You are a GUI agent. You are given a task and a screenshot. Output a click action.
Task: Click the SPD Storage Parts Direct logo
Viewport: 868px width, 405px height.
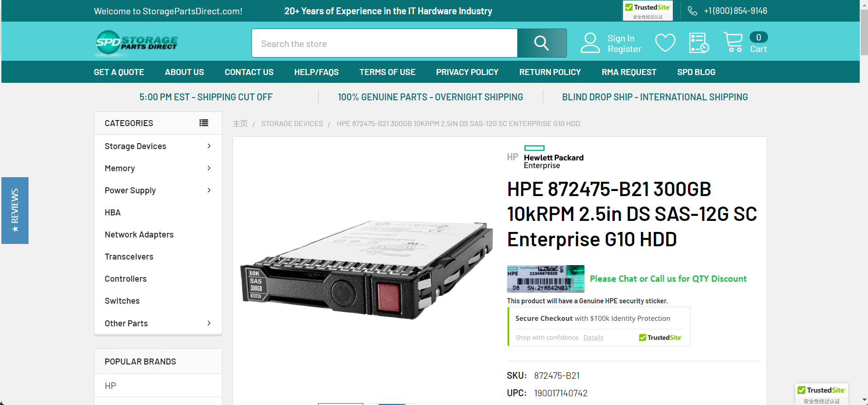[x=136, y=43]
